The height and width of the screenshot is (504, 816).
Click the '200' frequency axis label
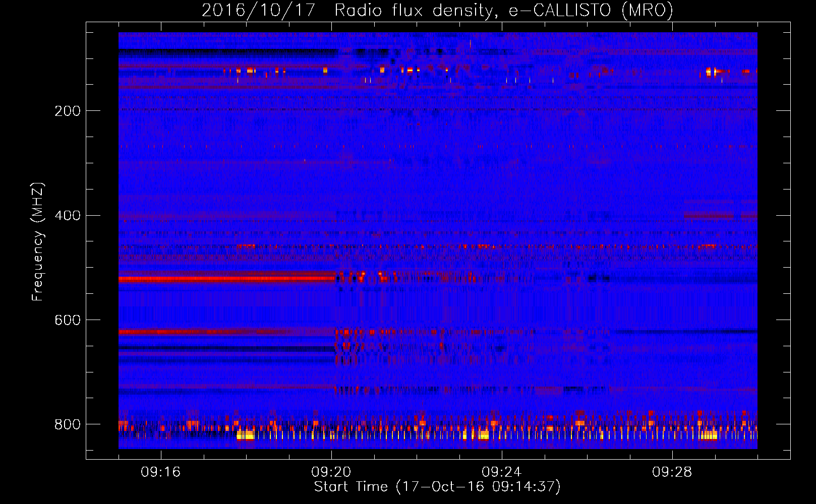[x=67, y=111]
